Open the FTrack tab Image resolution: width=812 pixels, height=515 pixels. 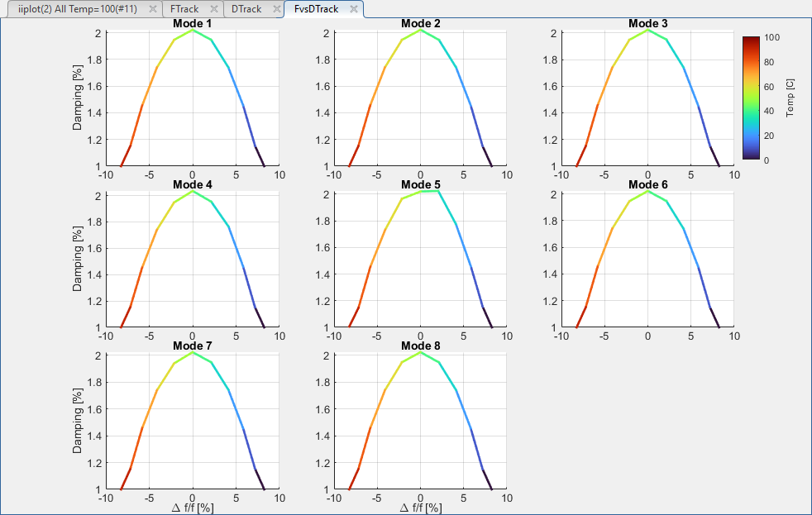tap(184, 9)
